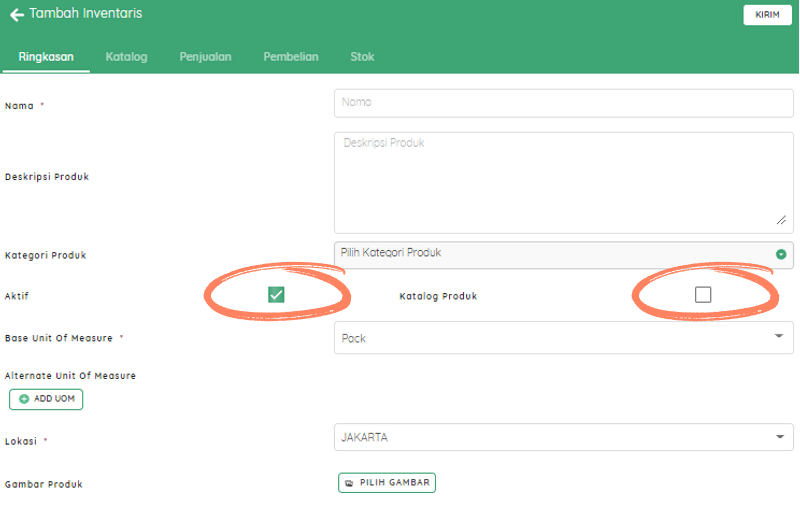Open the Katalog tab

tap(127, 57)
